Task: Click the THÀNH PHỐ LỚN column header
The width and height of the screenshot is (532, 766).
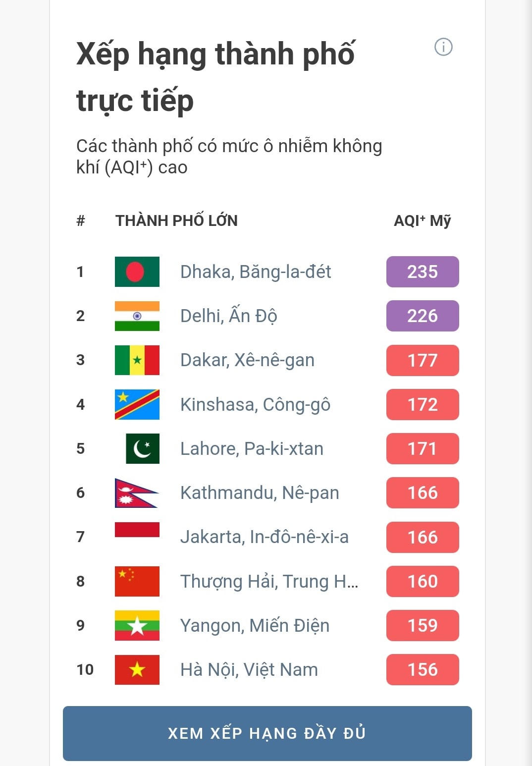Action: tap(176, 220)
